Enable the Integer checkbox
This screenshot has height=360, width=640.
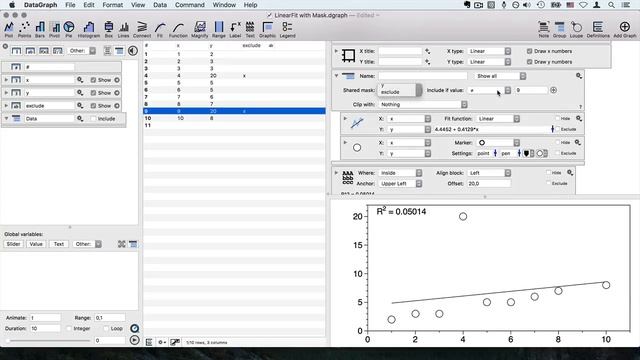click(69, 328)
